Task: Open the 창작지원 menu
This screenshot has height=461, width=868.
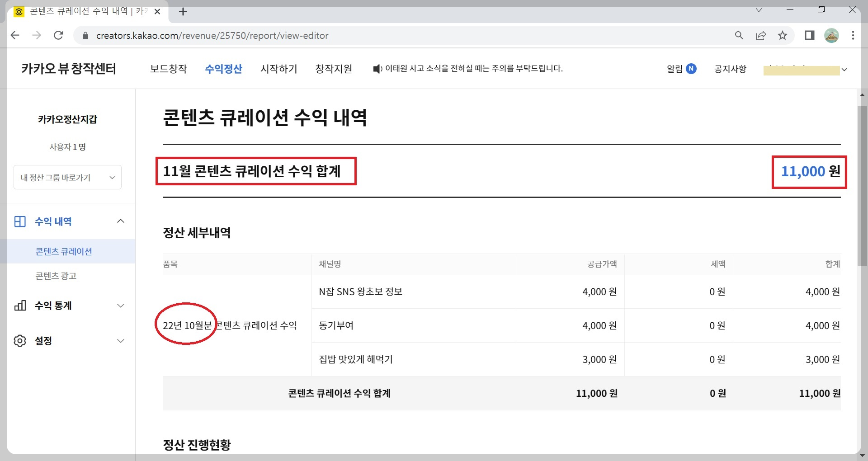Action: click(x=334, y=69)
